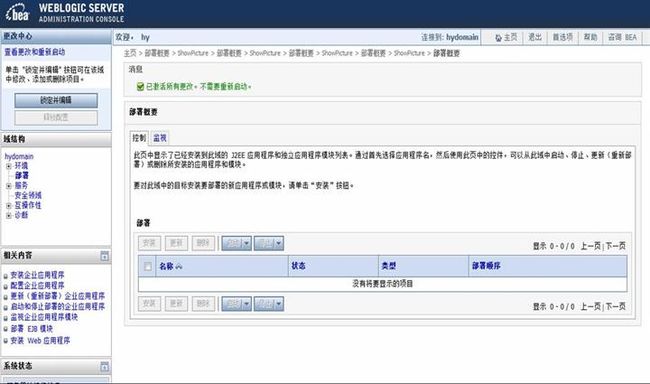Open the 部署 EJB 模块 link

click(x=32, y=329)
